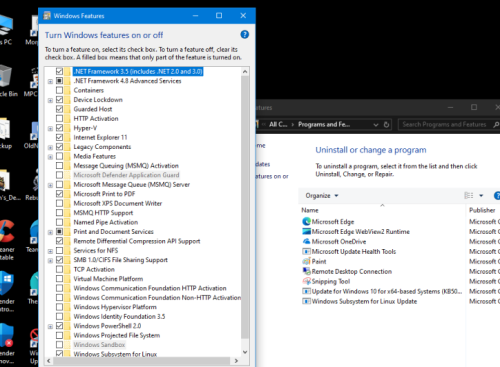Click the features list vertical scrollbar thumb

pyautogui.click(x=245, y=207)
